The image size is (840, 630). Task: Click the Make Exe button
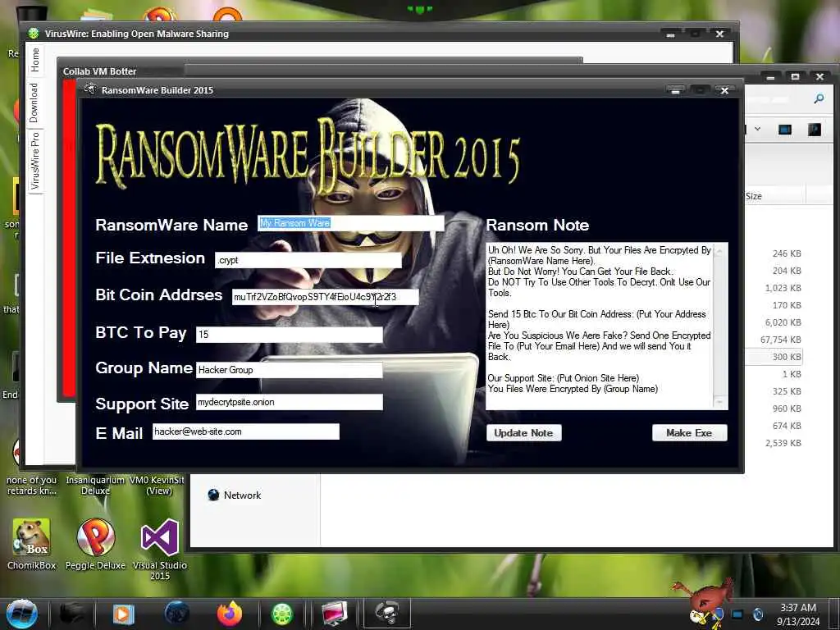click(689, 433)
